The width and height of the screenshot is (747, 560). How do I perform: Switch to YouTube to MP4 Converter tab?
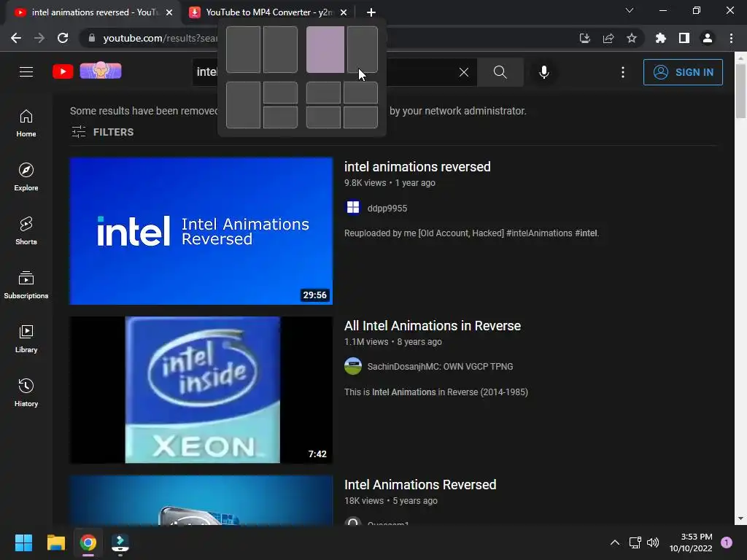(267, 12)
